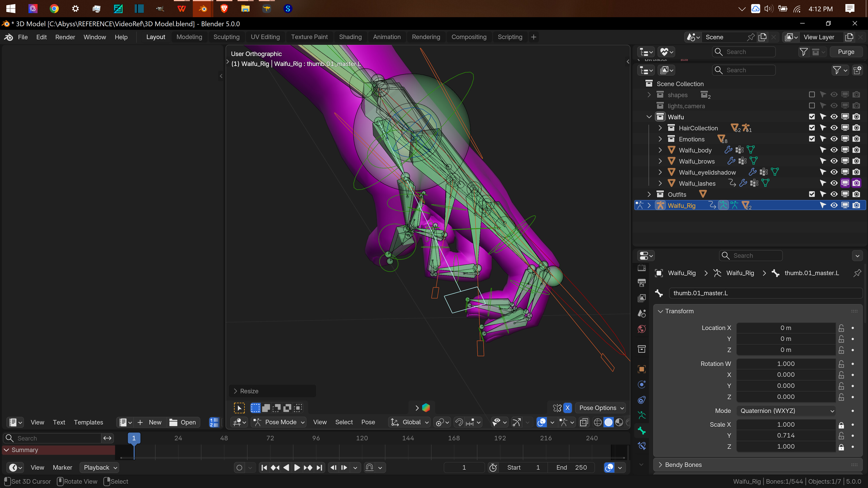Click Open in the text editor
The image size is (868, 488).
tap(183, 422)
